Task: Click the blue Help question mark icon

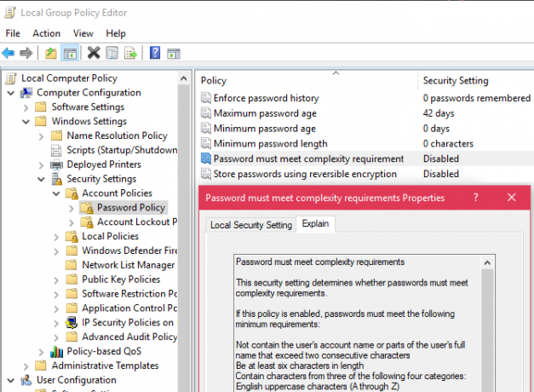Action: [x=155, y=53]
